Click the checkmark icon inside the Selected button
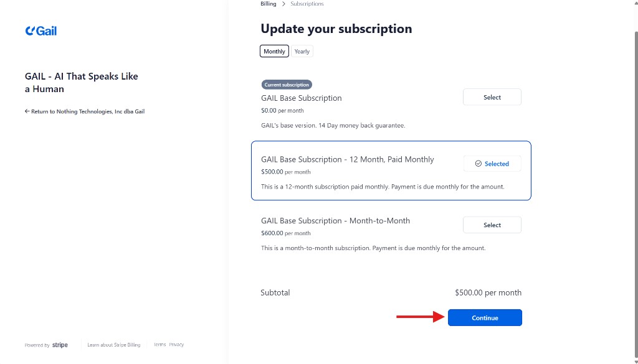 [x=480, y=163]
